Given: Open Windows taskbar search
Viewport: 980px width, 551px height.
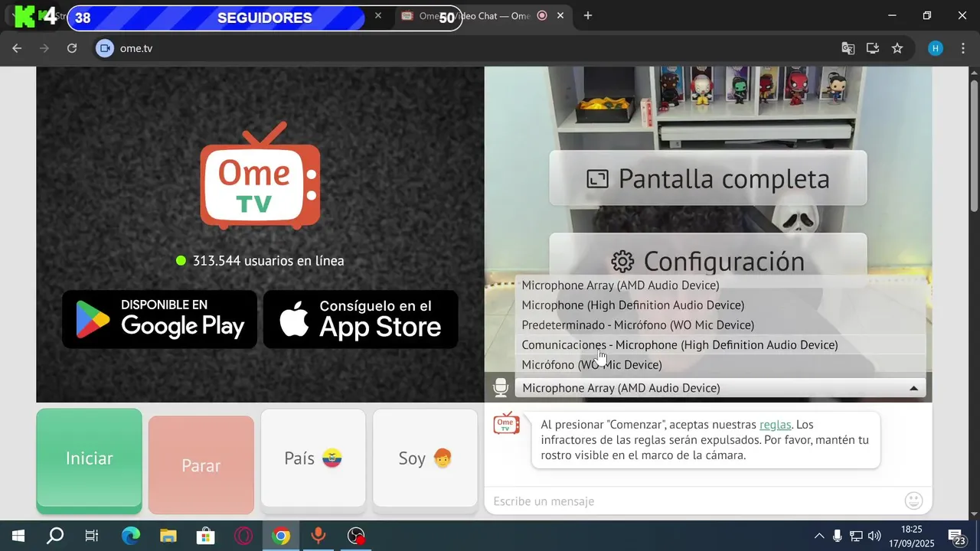Looking at the screenshot, I should coord(55,536).
